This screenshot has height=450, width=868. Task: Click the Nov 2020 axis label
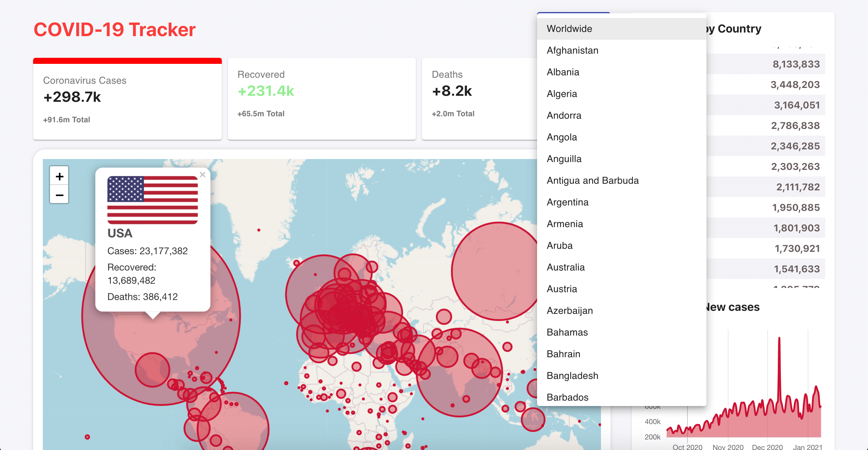click(728, 447)
